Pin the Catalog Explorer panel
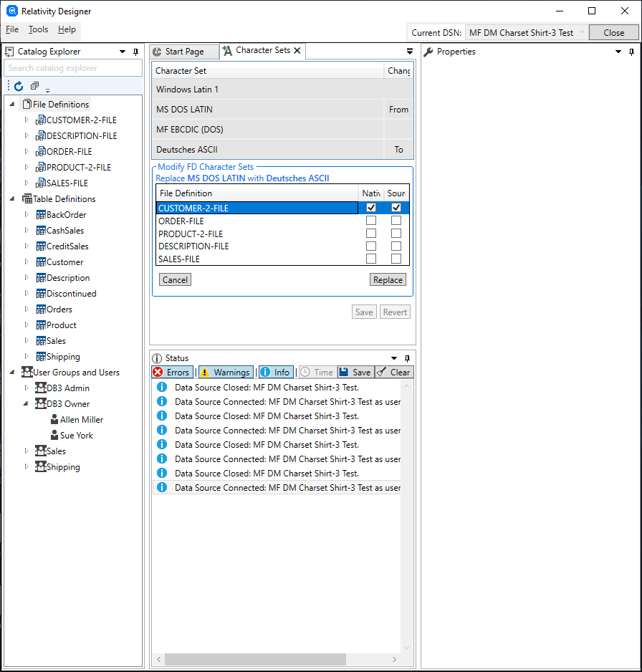Viewport: 642px width, 672px height. (136, 52)
